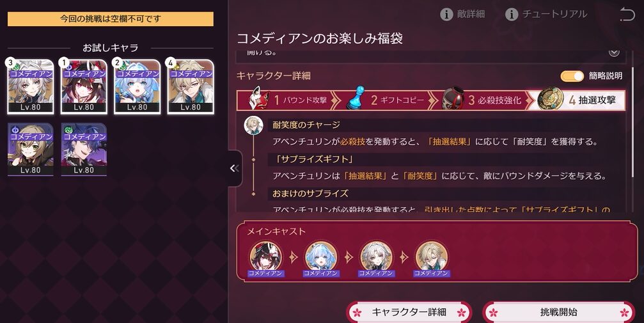Select white-haired portrait in メインキャスト
644x323 pixels.
click(376, 256)
